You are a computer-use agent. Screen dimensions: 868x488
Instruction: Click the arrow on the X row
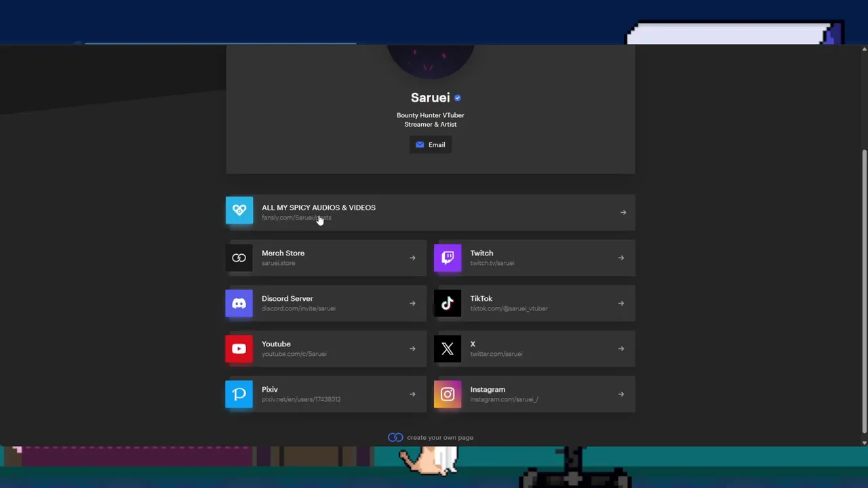click(621, 348)
